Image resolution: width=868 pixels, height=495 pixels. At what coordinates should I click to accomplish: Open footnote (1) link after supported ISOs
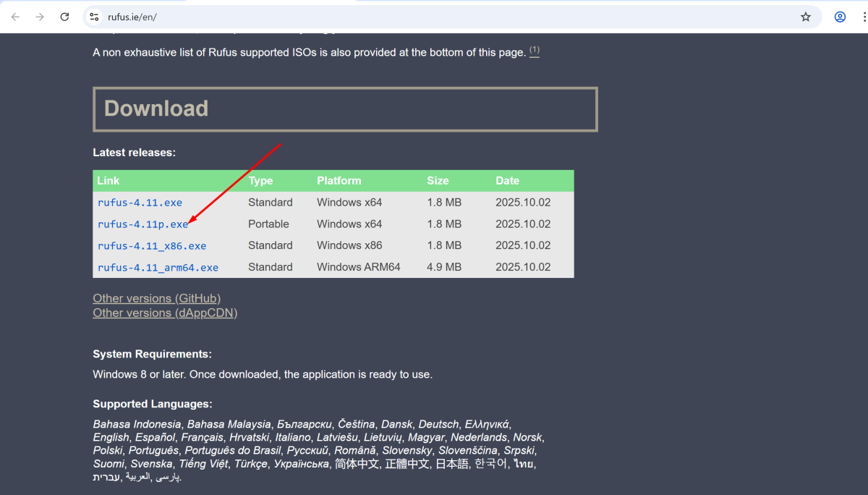point(535,51)
